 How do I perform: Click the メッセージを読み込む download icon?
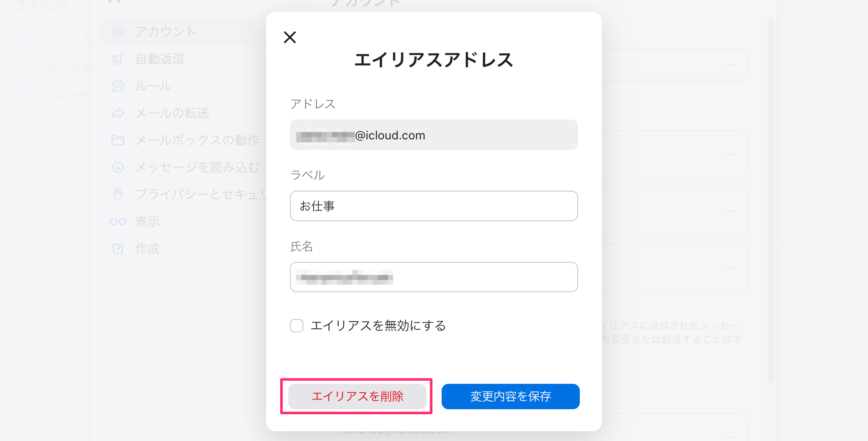click(118, 167)
